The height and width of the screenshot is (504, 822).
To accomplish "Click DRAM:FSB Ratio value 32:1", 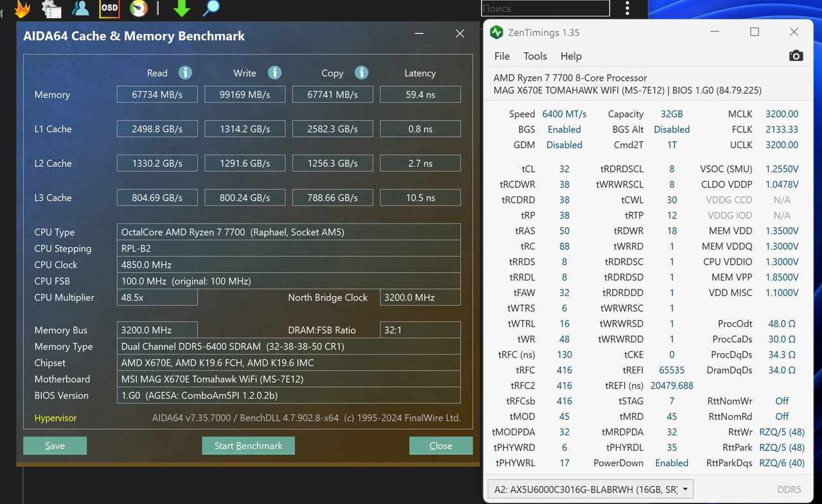I will (x=420, y=330).
